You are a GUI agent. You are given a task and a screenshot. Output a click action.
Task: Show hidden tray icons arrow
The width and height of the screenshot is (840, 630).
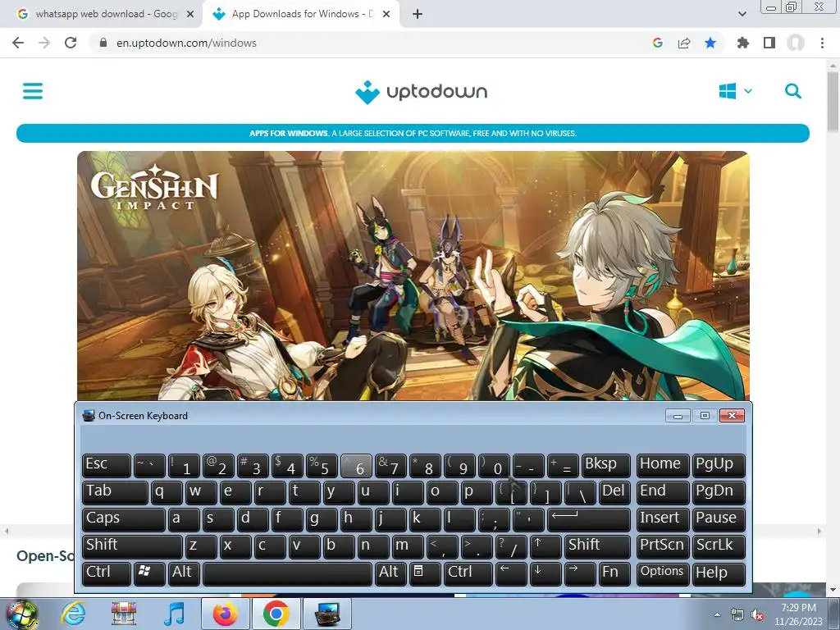tap(717, 614)
